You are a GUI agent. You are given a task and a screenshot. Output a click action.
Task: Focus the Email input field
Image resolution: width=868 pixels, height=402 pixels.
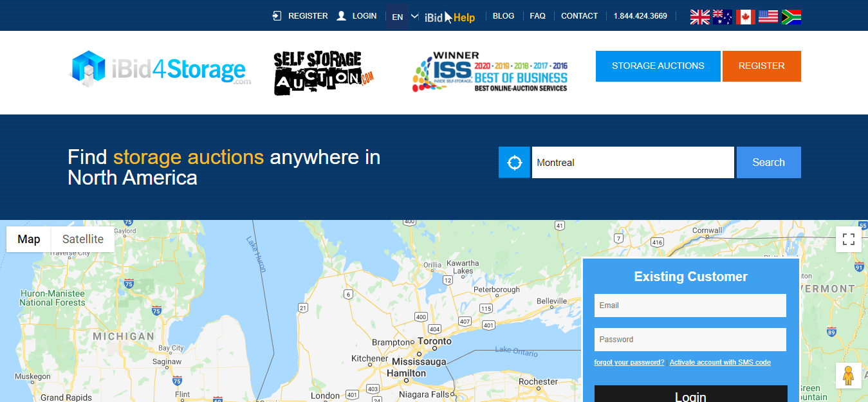(690, 306)
